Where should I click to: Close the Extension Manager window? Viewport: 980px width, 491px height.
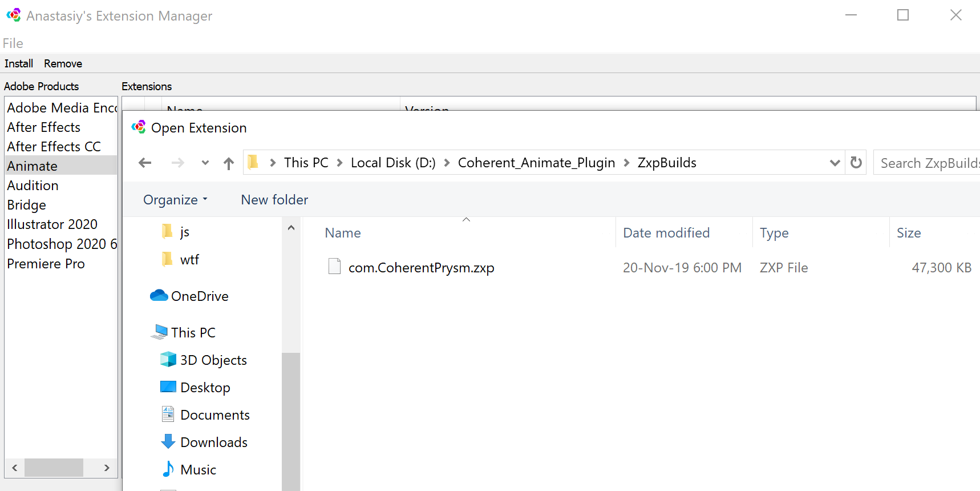(956, 15)
